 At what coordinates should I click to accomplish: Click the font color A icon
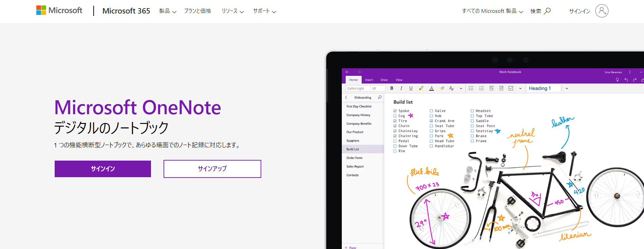[432, 88]
